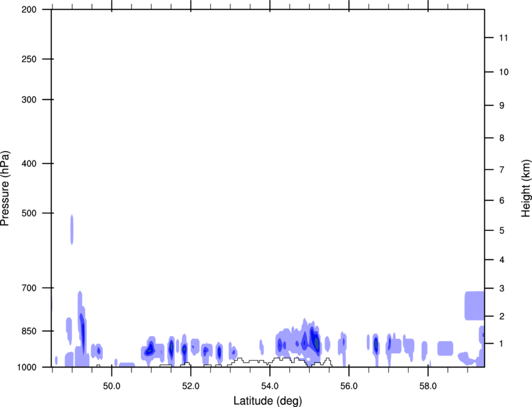
Task: Pick the 2 km height label
Action: [x=501, y=316]
